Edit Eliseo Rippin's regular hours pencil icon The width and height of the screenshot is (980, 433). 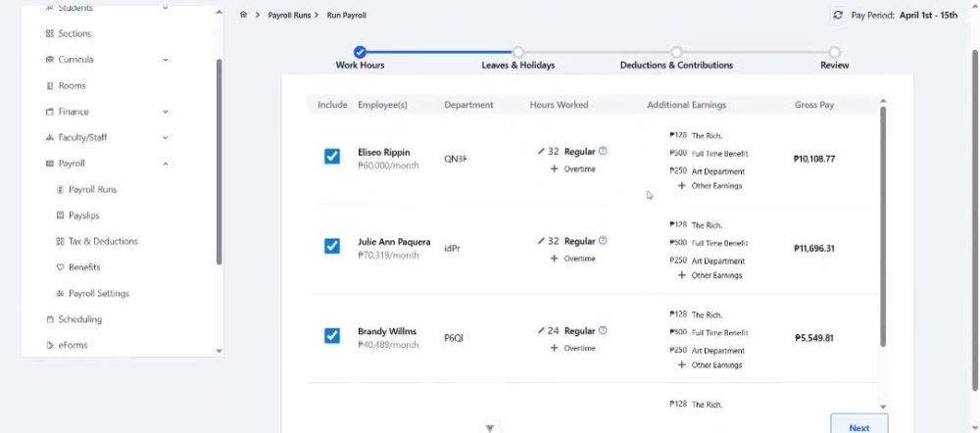point(541,151)
